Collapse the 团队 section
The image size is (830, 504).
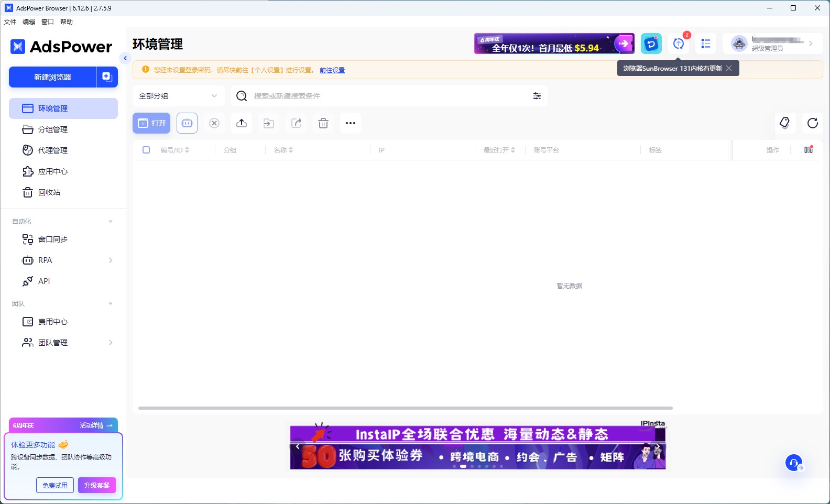pyautogui.click(x=111, y=304)
